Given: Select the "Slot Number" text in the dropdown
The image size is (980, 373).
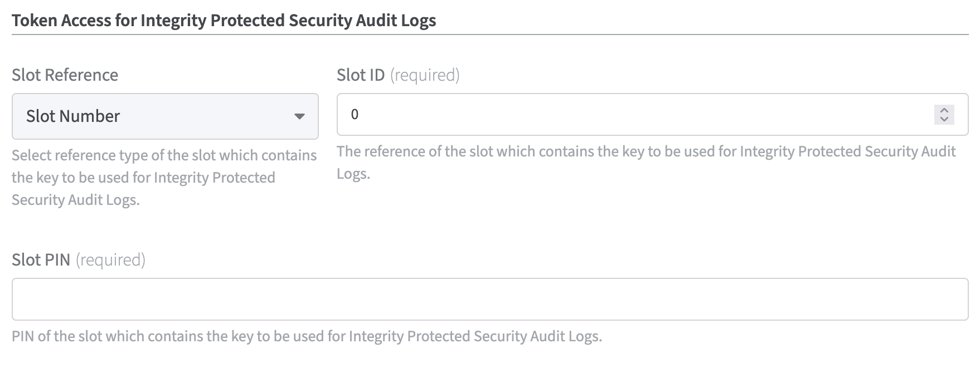Looking at the screenshot, I should tap(73, 116).
